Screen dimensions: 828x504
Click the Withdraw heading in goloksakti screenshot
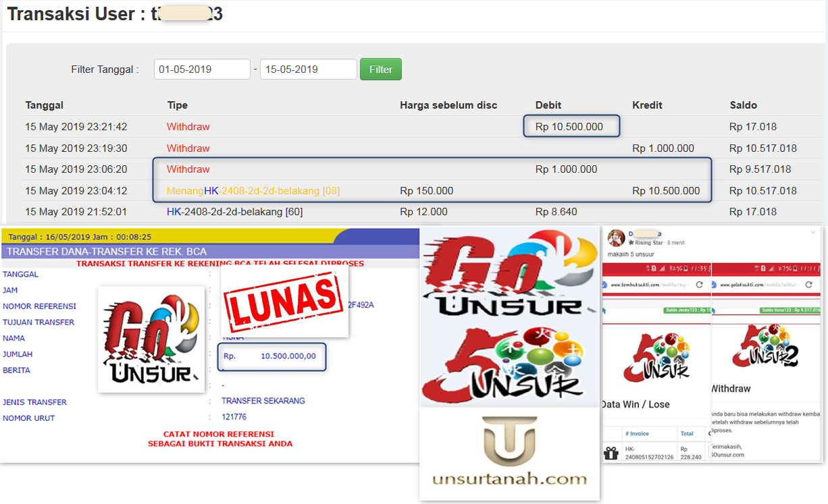(731, 389)
